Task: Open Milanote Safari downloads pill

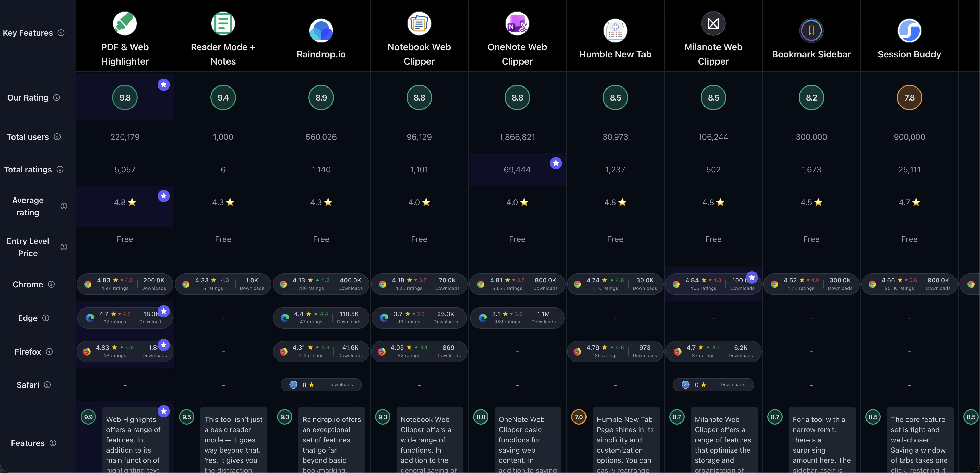Action: coord(713,385)
